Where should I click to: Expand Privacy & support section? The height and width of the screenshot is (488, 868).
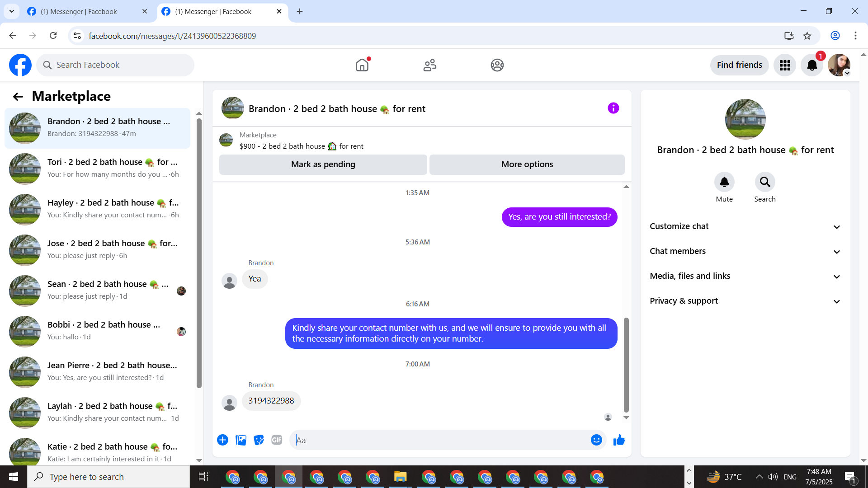click(x=745, y=301)
